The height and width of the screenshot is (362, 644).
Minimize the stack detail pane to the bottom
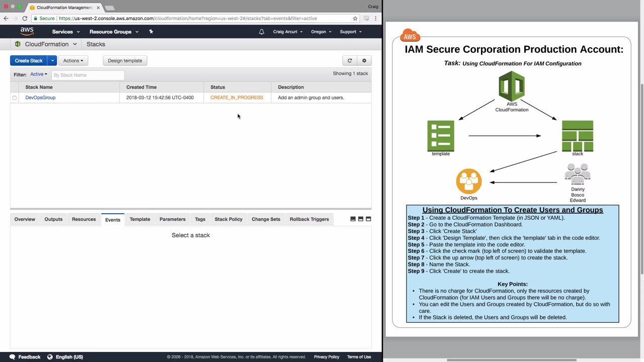353,219
